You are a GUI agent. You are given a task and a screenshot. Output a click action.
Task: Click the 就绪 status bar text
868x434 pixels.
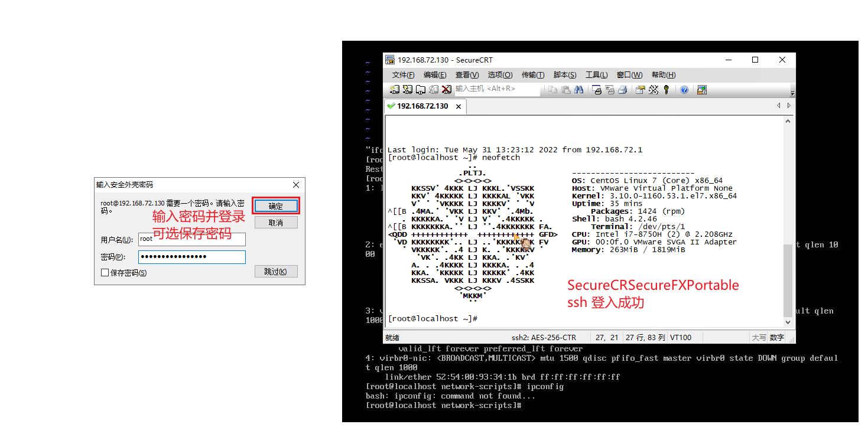coord(392,338)
